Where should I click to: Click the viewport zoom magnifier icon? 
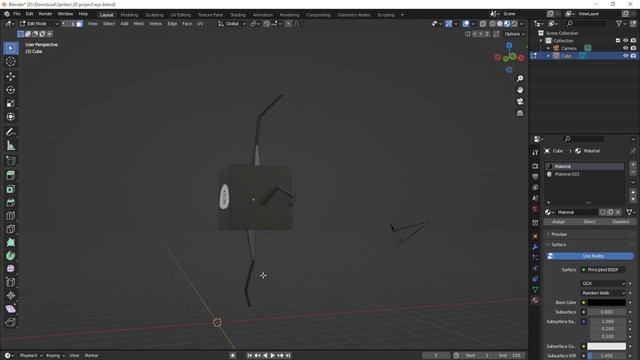tap(520, 78)
